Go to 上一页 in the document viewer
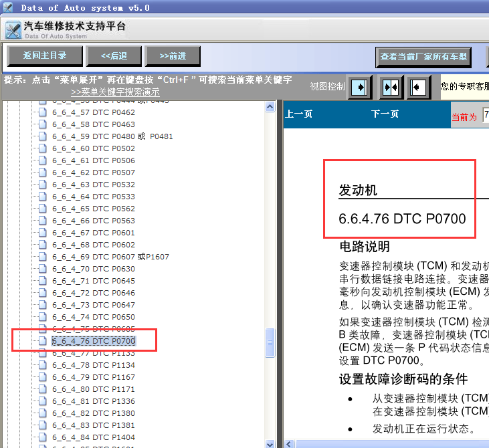 pyautogui.click(x=299, y=114)
